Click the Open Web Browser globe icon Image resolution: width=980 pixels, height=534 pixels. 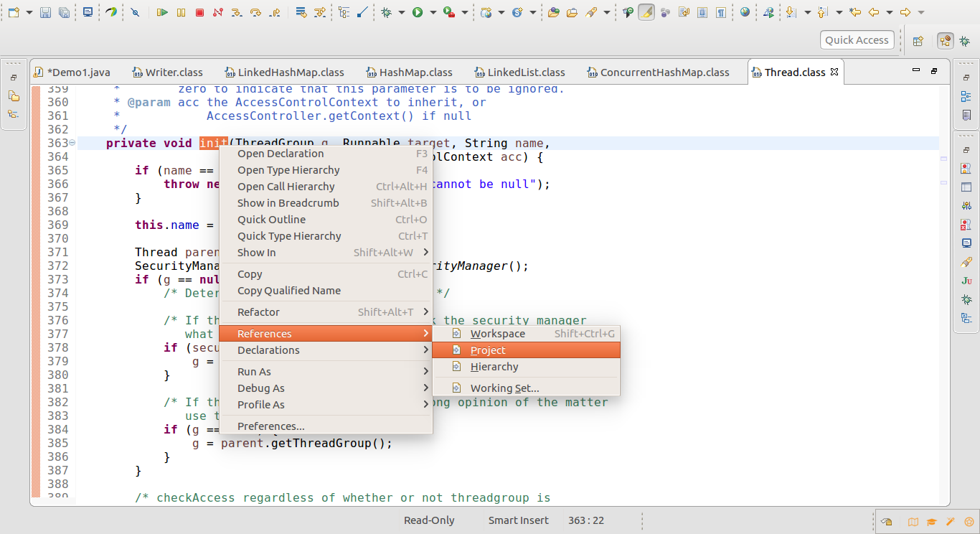pos(745,12)
